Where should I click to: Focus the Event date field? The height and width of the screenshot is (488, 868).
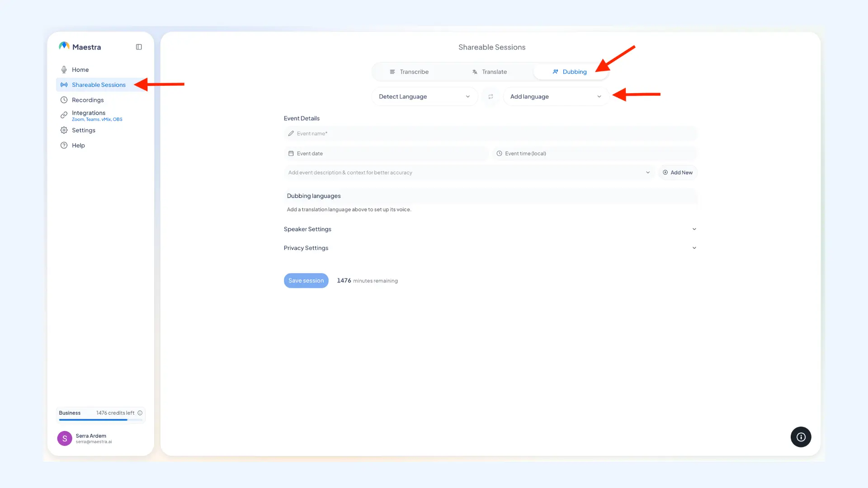point(386,154)
